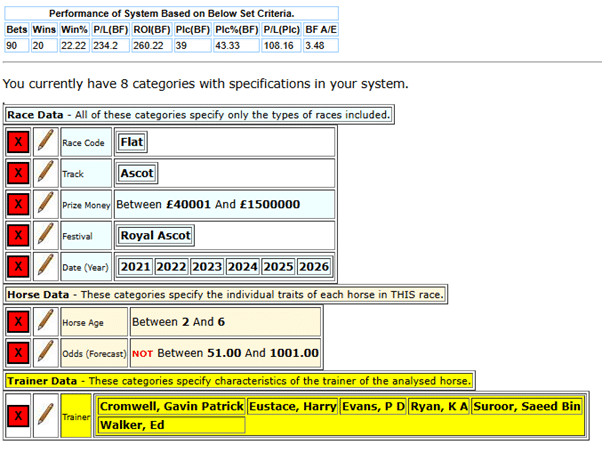Click the Horse Age label cell

click(94, 322)
